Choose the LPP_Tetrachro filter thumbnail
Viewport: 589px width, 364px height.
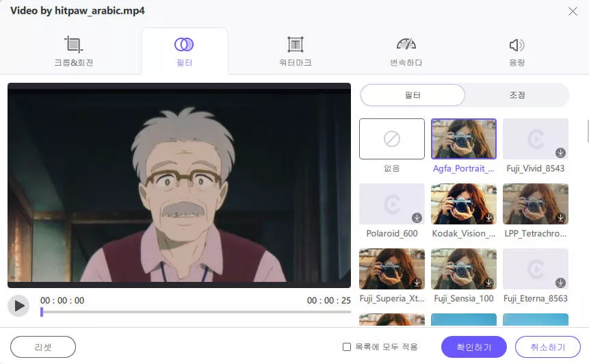point(535,204)
